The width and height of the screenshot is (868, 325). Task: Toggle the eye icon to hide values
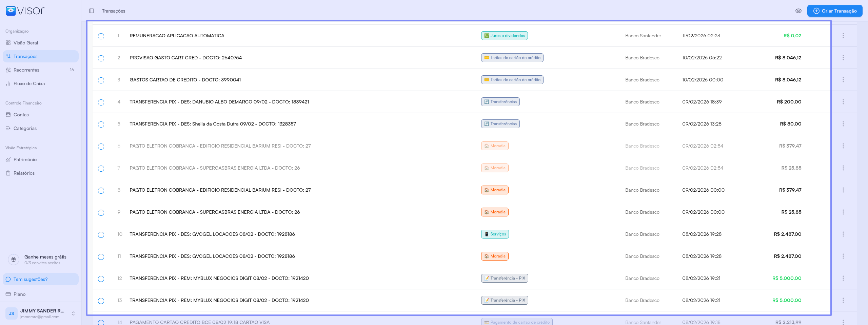click(x=798, y=11)
